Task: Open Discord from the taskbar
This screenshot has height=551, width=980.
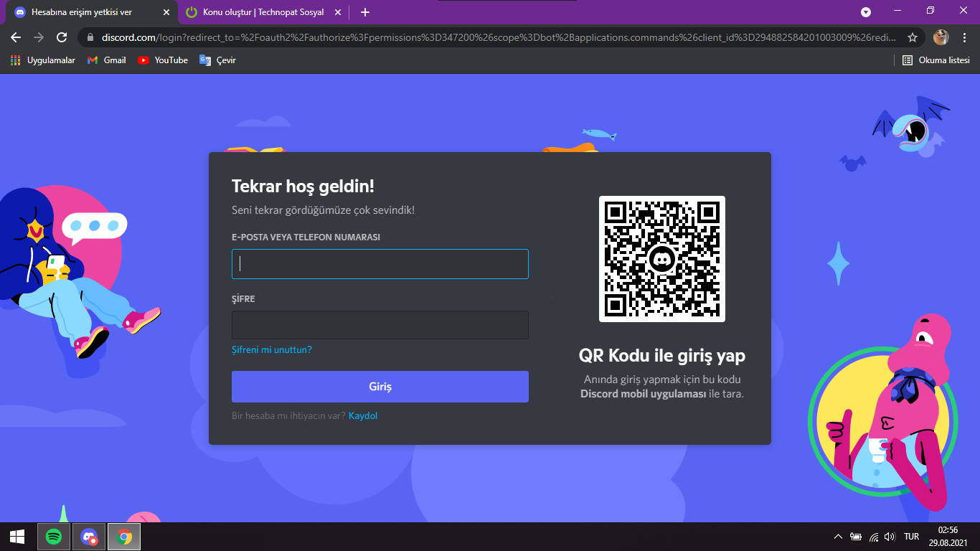Action: pos(89,537)
